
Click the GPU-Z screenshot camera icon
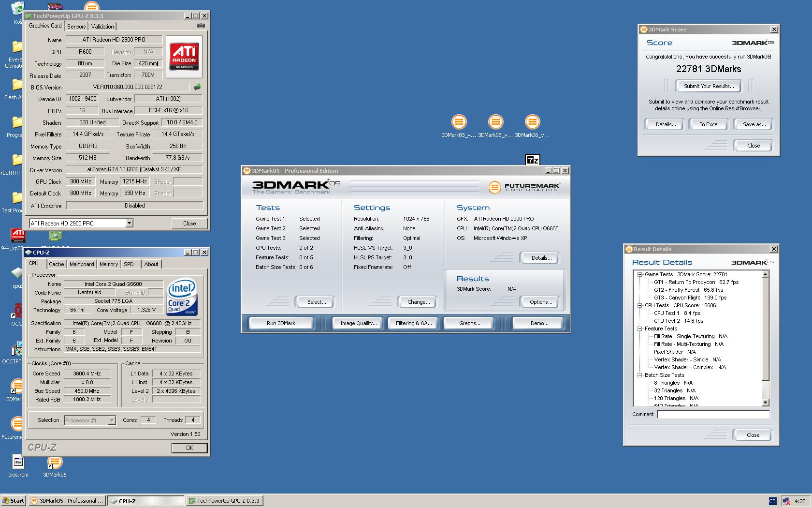[x=201, y=26]
